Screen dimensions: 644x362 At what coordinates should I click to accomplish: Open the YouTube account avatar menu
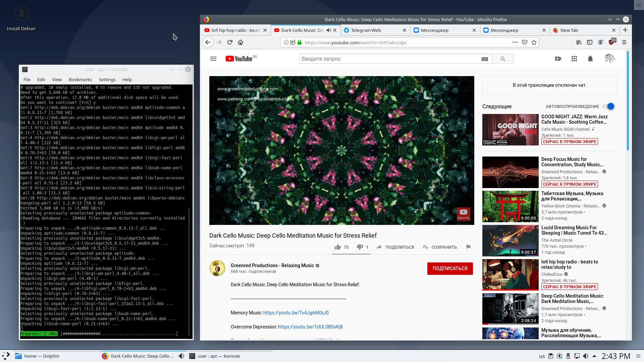[x=610, y=59]
